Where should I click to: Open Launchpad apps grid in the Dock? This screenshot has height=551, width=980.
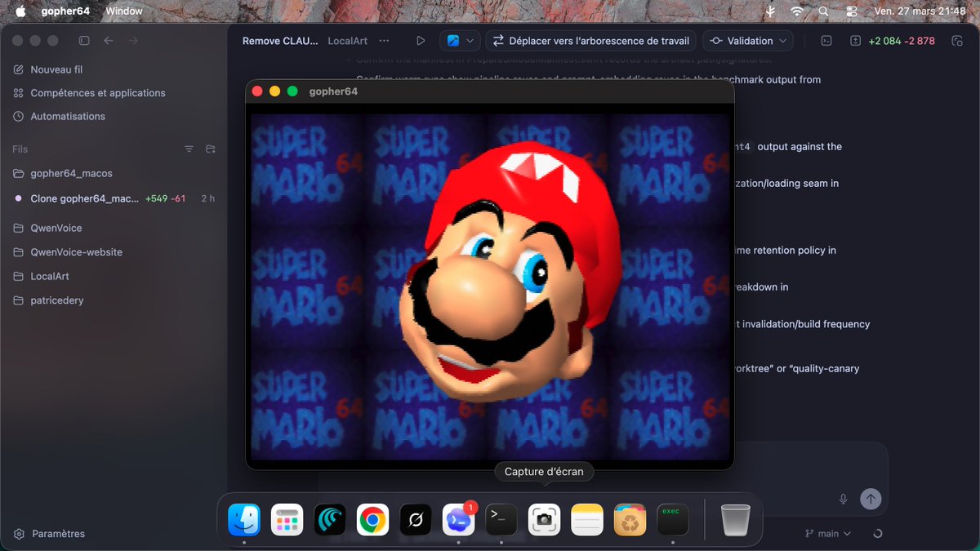tap(287, 519)
